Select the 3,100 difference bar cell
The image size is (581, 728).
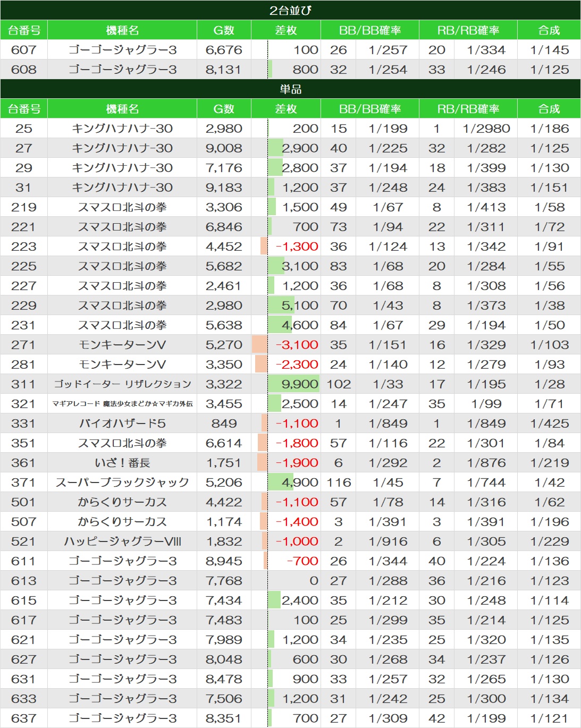point(286,266)
